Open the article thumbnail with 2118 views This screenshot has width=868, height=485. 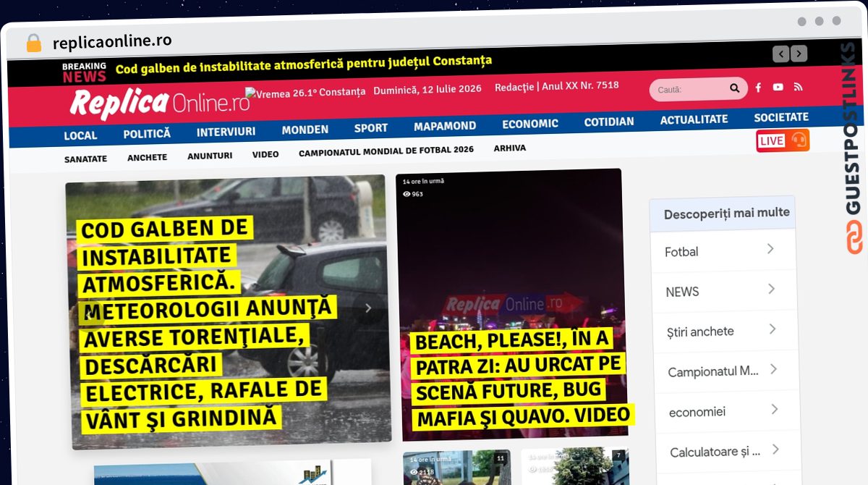point(458,468)
